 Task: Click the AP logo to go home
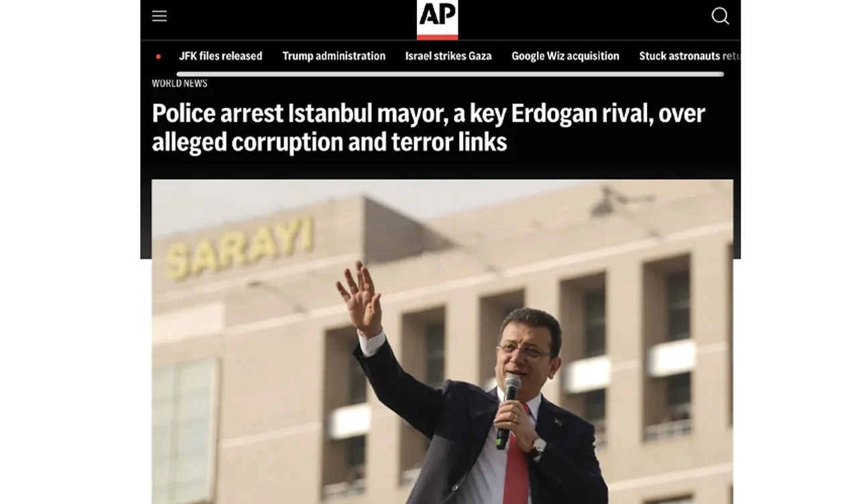437,19
